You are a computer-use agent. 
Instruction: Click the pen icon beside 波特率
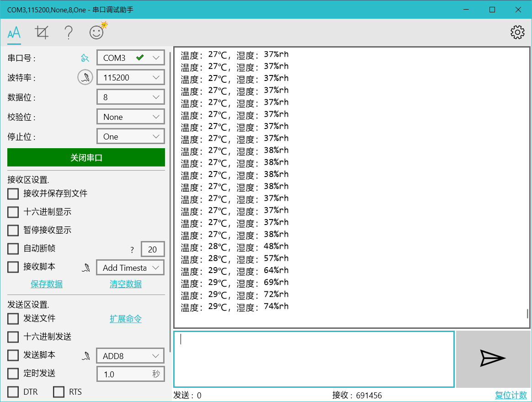point(85,77)
